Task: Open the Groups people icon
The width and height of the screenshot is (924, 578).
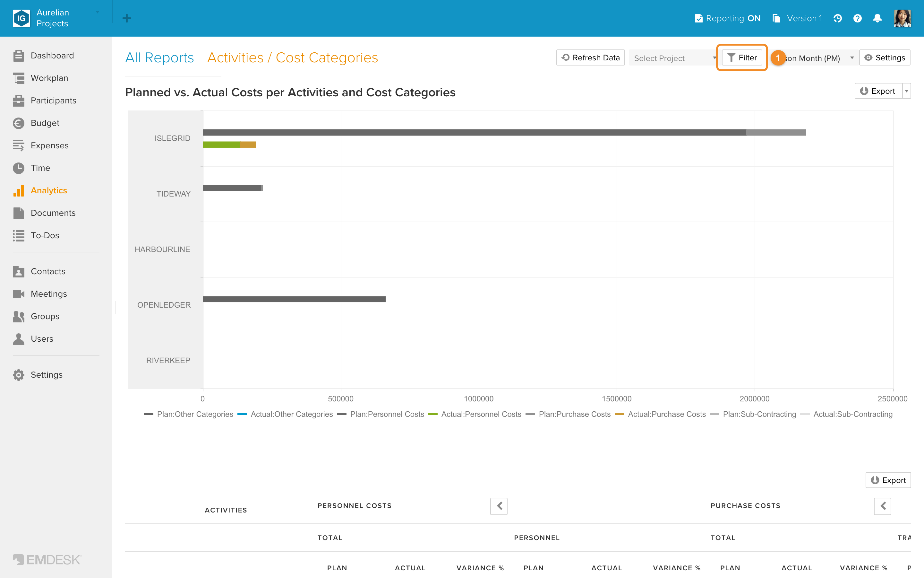Action: coord(18,317)
